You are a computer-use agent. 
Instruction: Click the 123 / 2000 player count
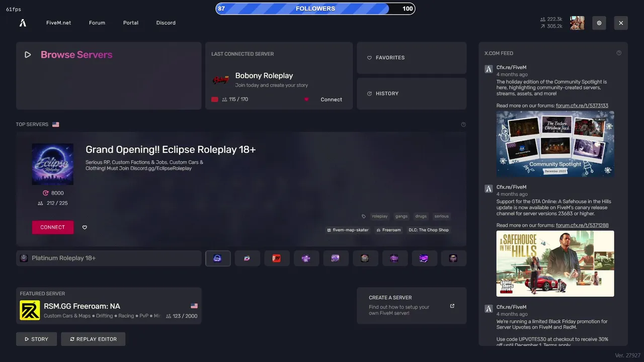click(182, 316)
